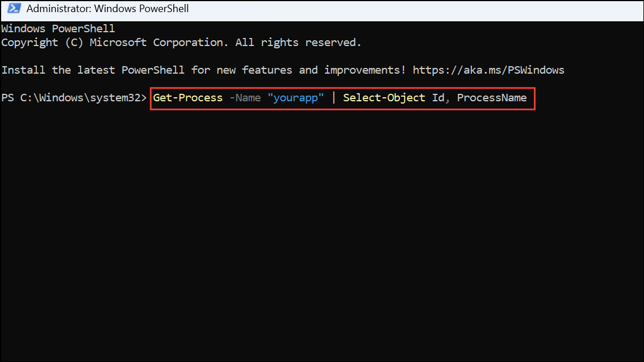Select the Select-Object cmdlet text
Image resolution: width=644 pixels, height=362 pixels.
384,97
